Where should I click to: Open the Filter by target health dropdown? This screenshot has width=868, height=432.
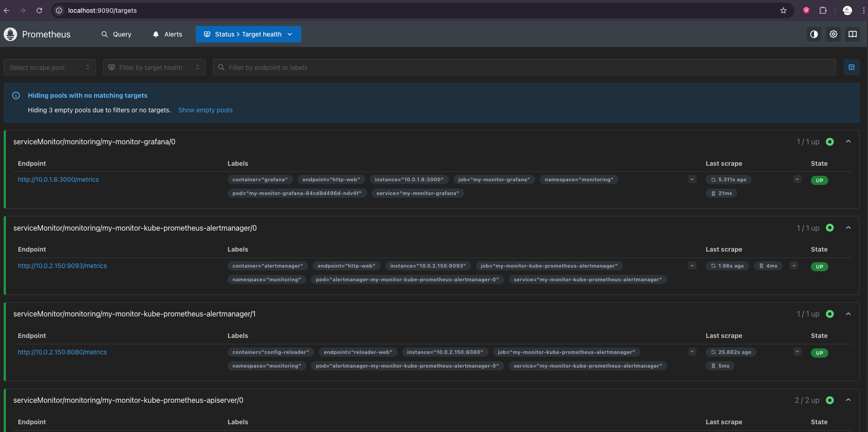154,67
